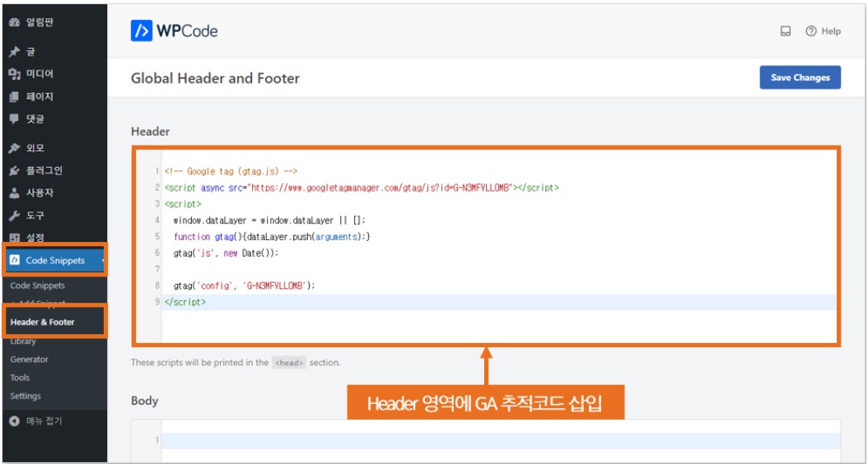Open the Tools submenu under Code Snippets
868x464 pixels.
coord(20,378)
